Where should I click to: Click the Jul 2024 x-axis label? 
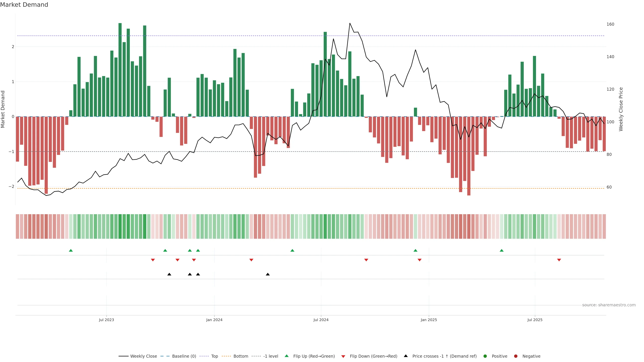(321, 320)
